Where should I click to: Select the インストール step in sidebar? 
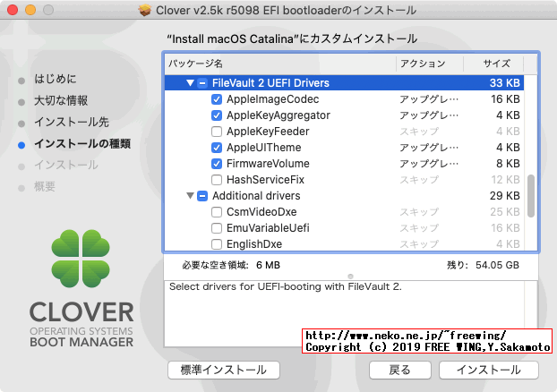click(66, 165)
